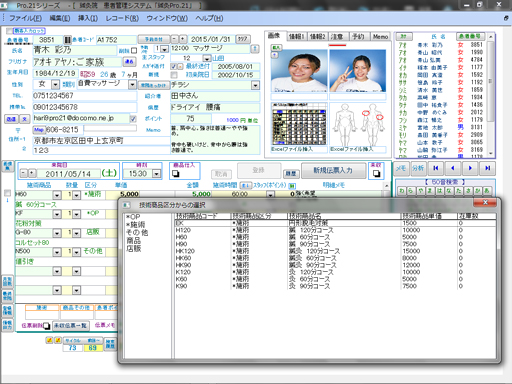Viewport: 512px width, 384px height.
Task: Click barcode icon next to patient number 3851
Action: click(67, 40)
